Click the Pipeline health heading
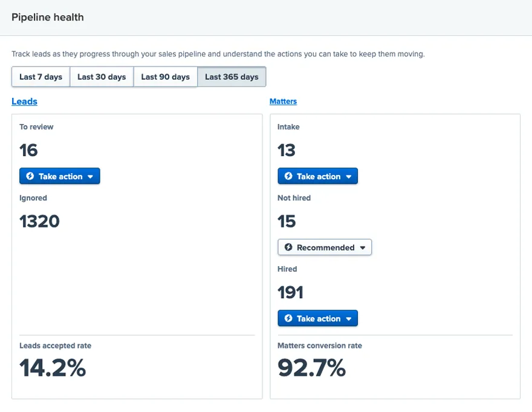Image resolution: width=532 pixels, height=412 pixels. click(x=48, y=18)
